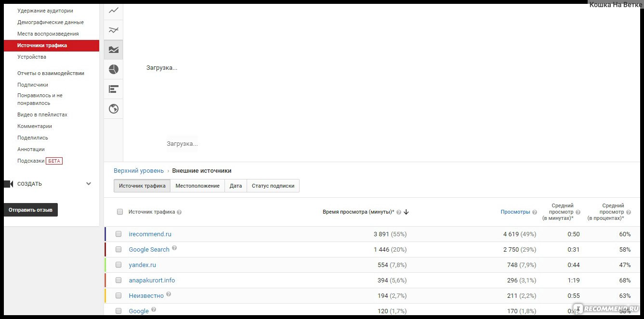Click help icon beside Время просмотра header
Image resolution: width=644 pixels, height=319 pixels.
[x=399, y=212]
